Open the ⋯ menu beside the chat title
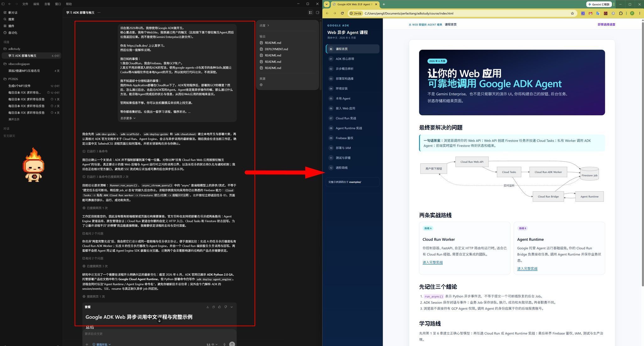This screenshot has height=346, width=644. coord(99,13)
